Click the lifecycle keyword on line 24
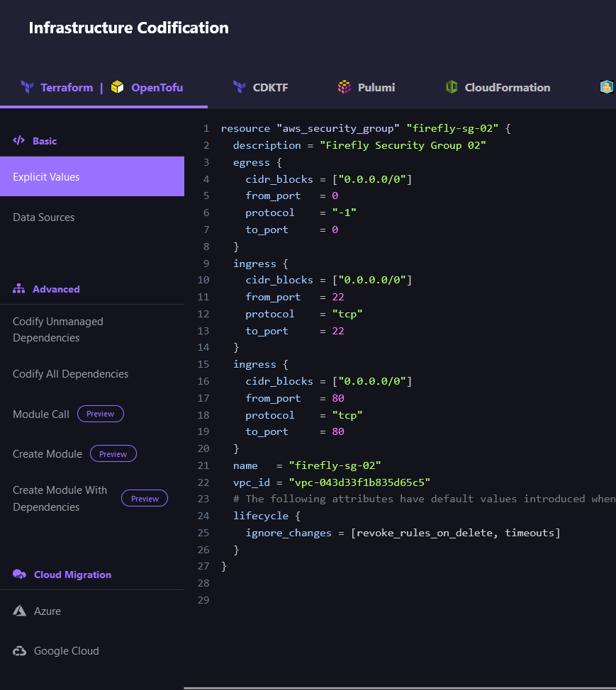 (x=261, y=516)
